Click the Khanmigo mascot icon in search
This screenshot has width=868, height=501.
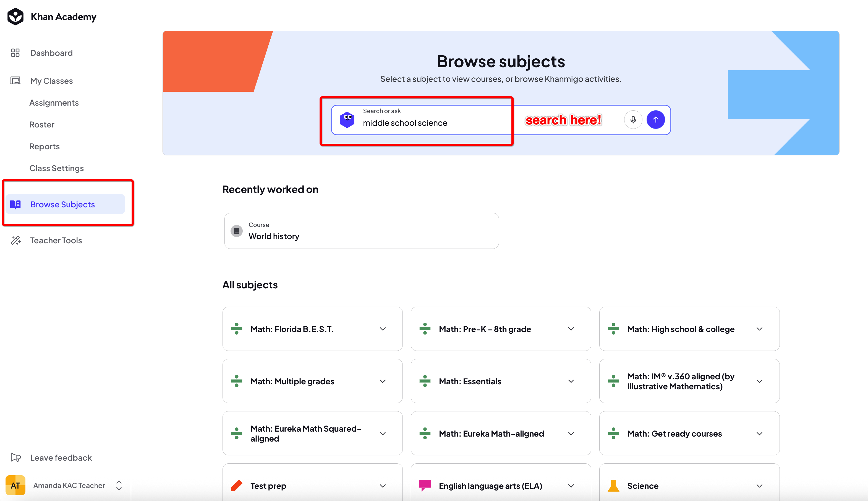coord(347,119)
